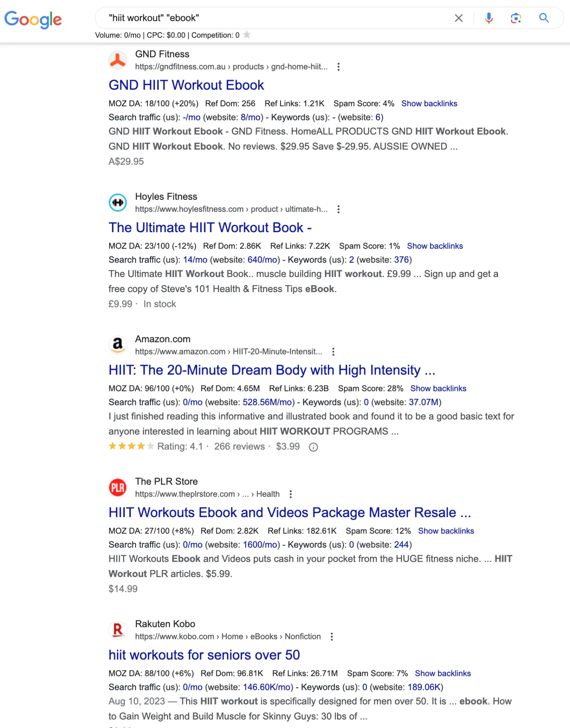
Task: Open hiit workouts for seniors over 50
Action: point(204,655)
